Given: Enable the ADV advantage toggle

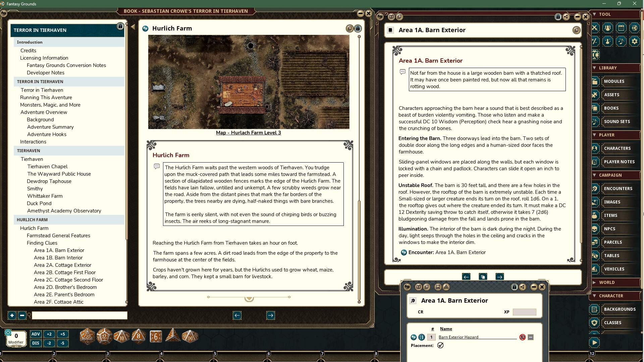Looking at the screenshot, I should (36, 334).
